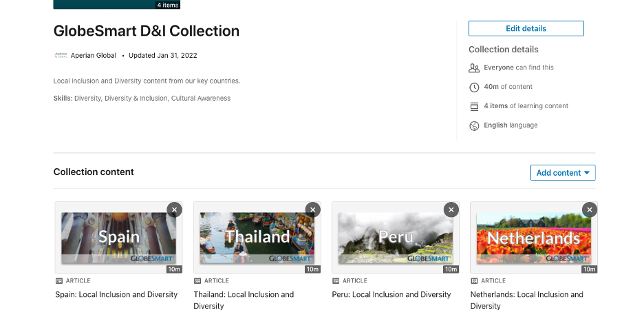
Task: Click the 'Everyone can find this' text
Action: click(519, 68)
